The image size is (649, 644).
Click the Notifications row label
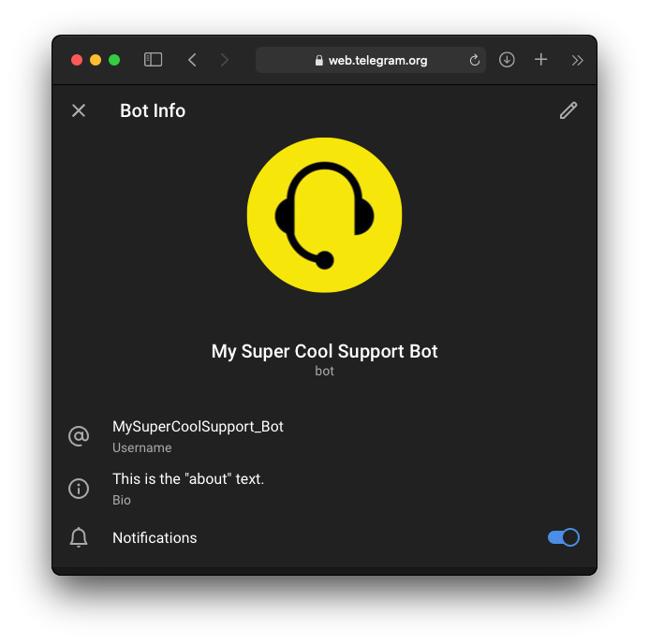pos(155,537)
